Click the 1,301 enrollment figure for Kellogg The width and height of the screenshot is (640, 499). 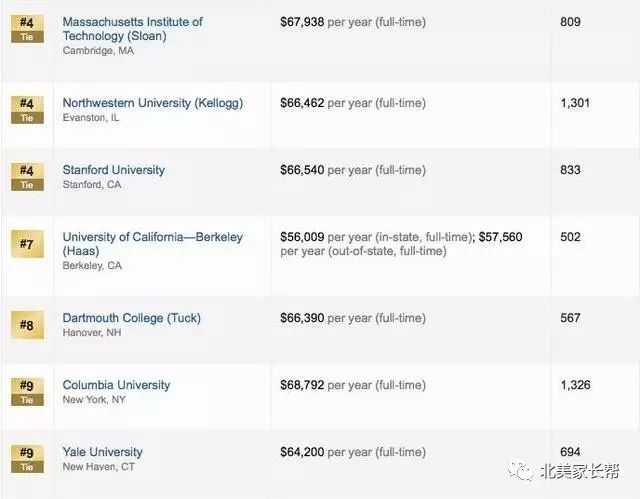pyautogui.click(x=575, y=103)
